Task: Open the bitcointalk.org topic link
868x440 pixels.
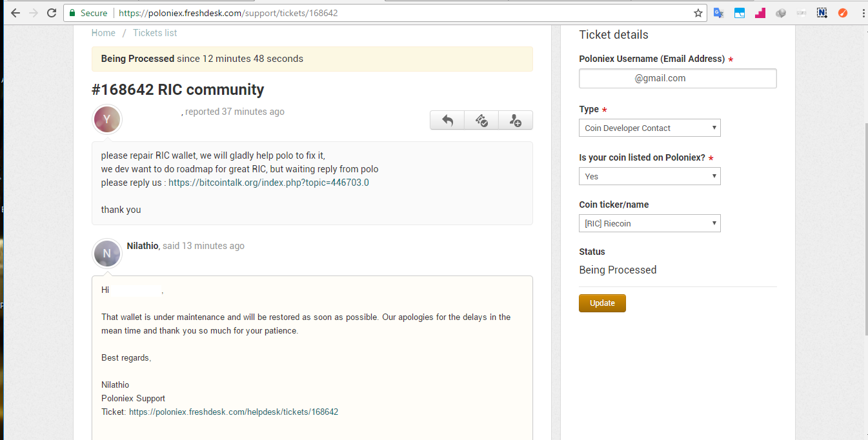Action: [268, 183]
